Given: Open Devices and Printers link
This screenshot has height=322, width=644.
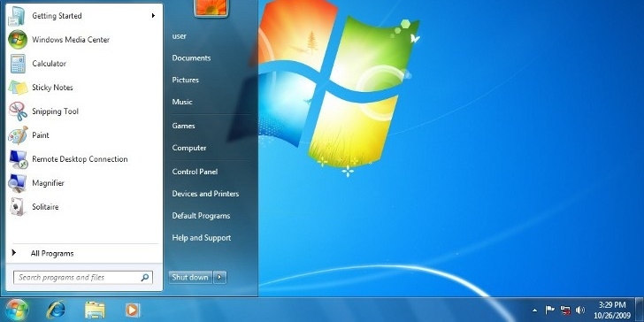Looking at the screenshot, I should coord(205,194).
